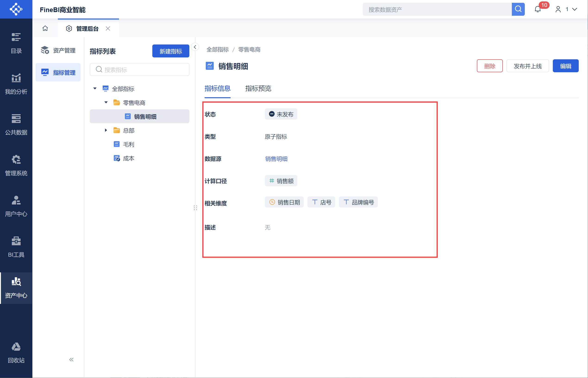Click the 指标列表 heading
The width and height of the screenshot is (588, 378).
pyautogui.click(x=103, y=51)
